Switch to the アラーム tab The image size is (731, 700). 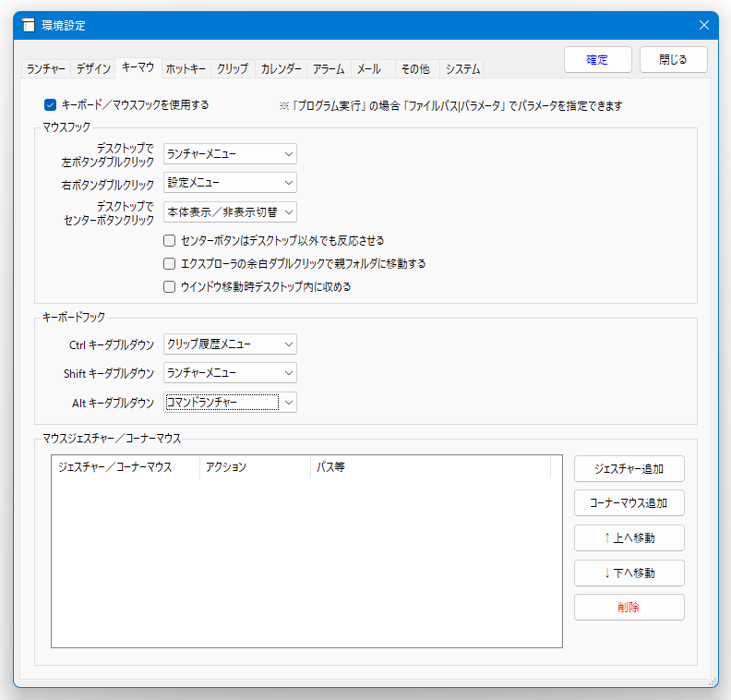pos(329,69)
